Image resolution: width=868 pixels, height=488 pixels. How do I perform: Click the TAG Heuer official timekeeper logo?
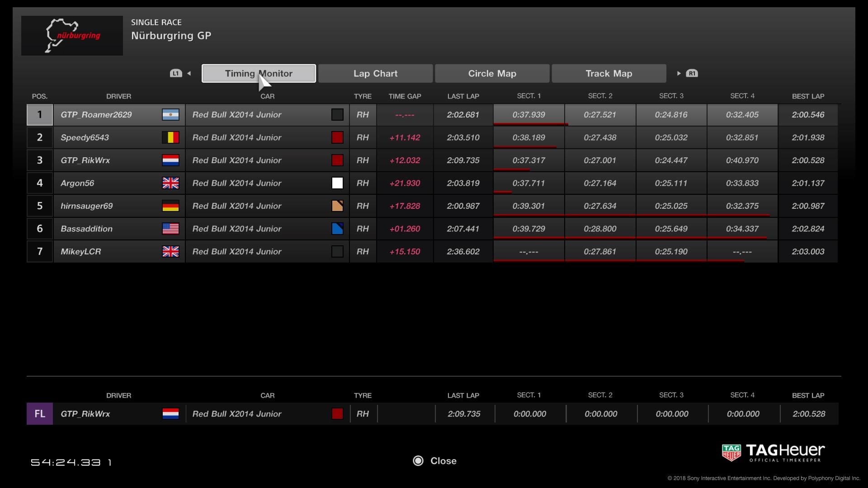tap(773, 453)
